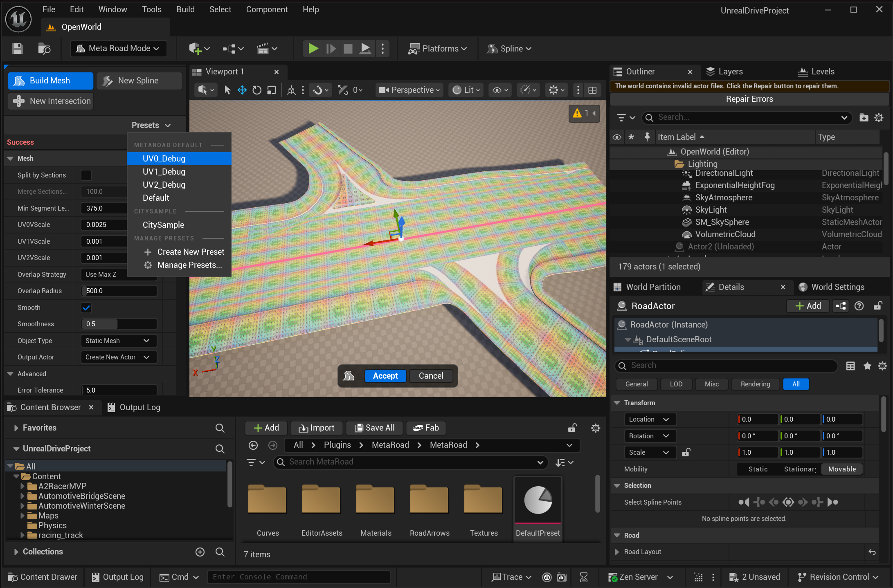Open the RoadActor help question-mark icon

(859, 306)
